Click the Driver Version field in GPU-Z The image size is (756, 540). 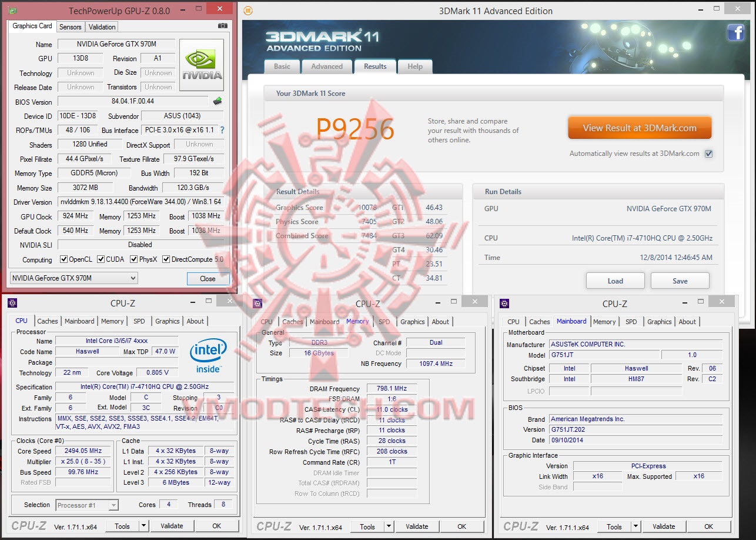(141, 202)
